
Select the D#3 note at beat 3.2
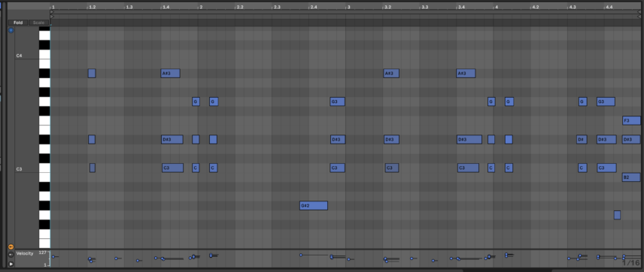pos(391,140)
